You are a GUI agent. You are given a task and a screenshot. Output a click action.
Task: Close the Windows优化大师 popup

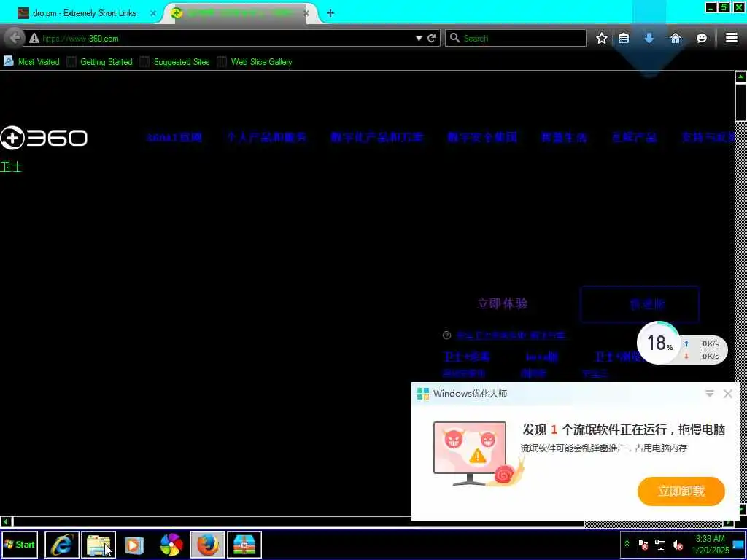point(728,393)
